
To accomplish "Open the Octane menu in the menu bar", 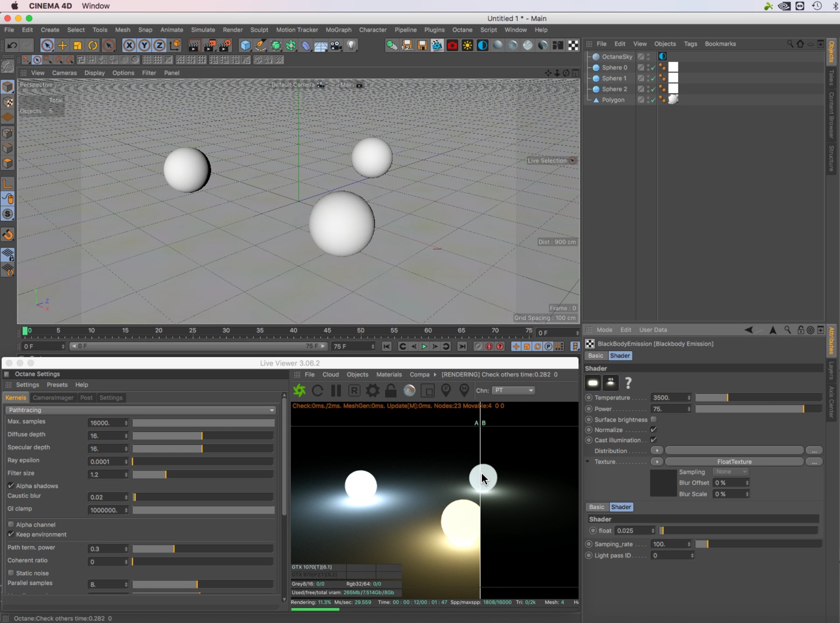I will [x=462, y=30].
